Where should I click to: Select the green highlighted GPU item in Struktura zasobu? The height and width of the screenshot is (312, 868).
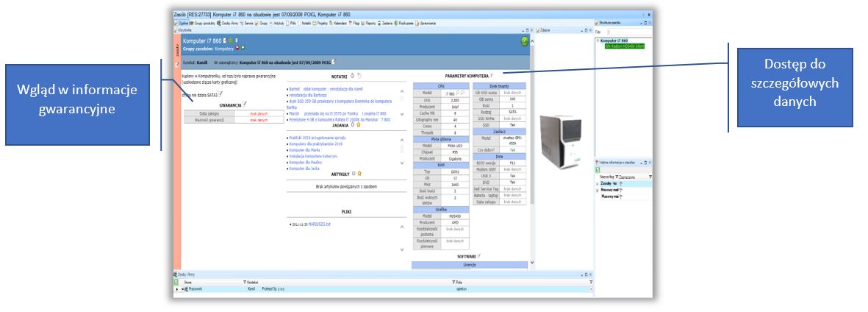pos(624,46)
